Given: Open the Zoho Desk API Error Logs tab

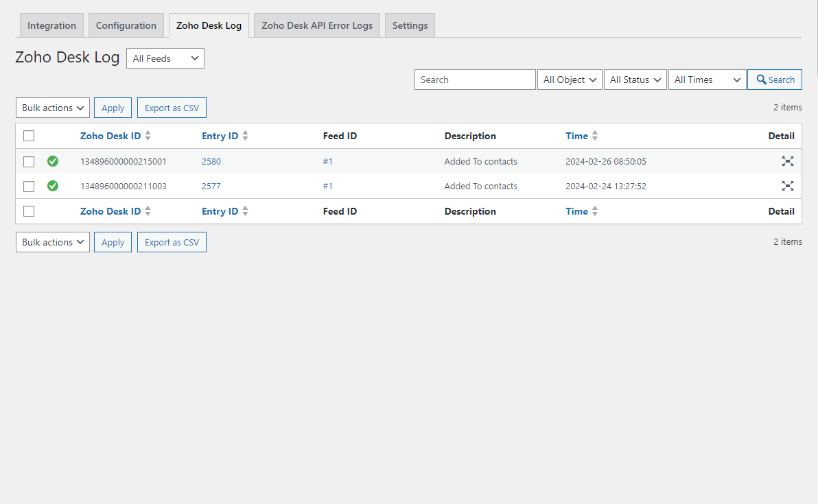Looking at the screenshot, I should [x=317, y=25].
